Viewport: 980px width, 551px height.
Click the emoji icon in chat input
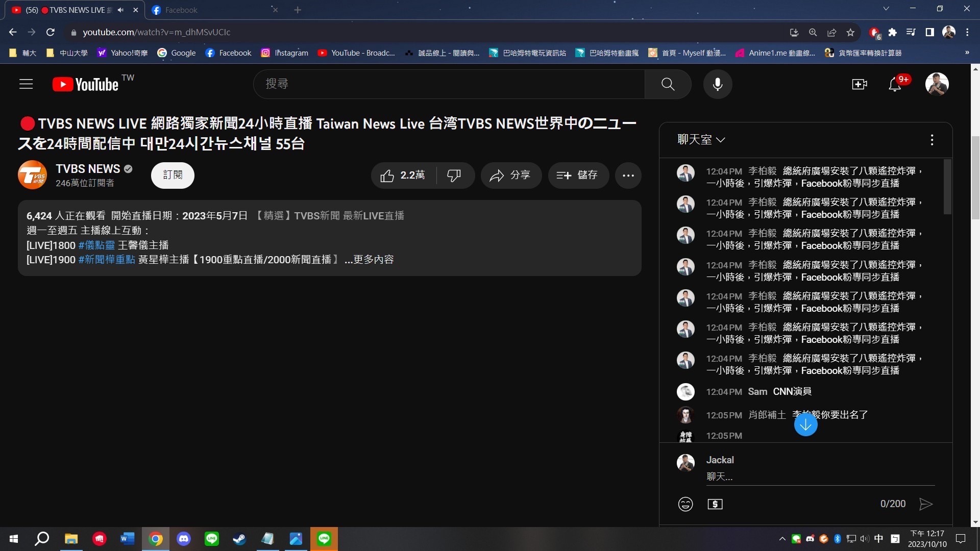click(x=685, y=503)
